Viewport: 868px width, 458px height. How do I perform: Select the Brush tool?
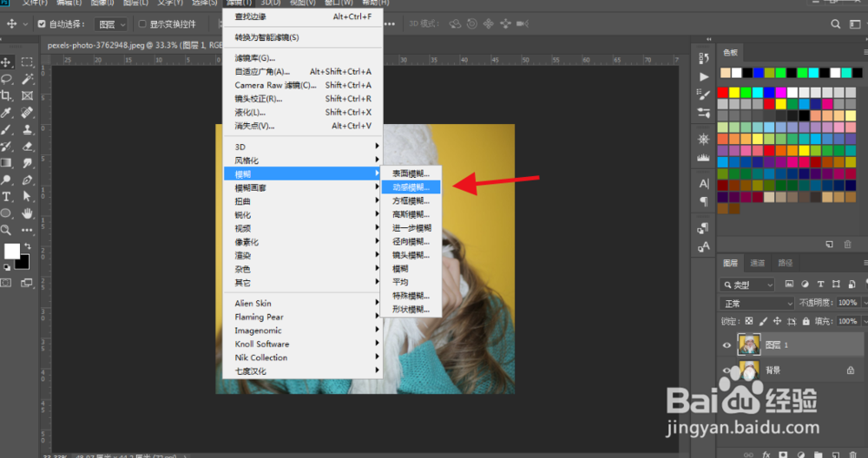click(6, 130)
